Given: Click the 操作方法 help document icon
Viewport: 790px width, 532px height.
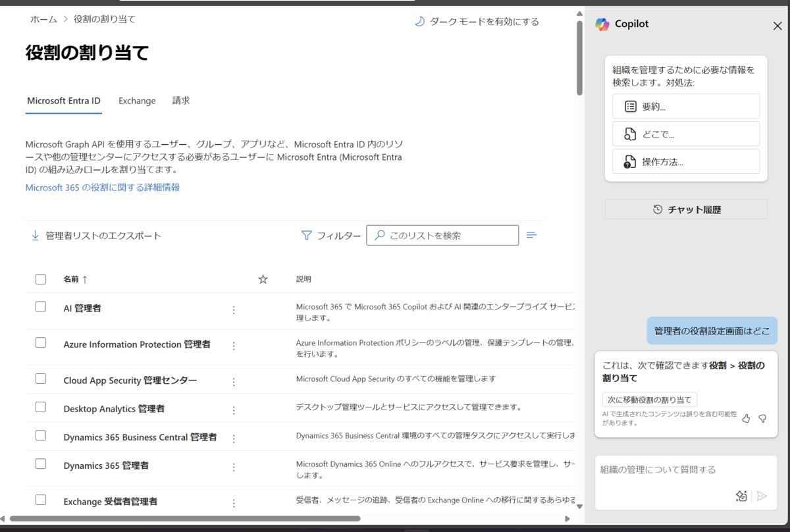Looking at the screenshot, I should tap(630, 161).
